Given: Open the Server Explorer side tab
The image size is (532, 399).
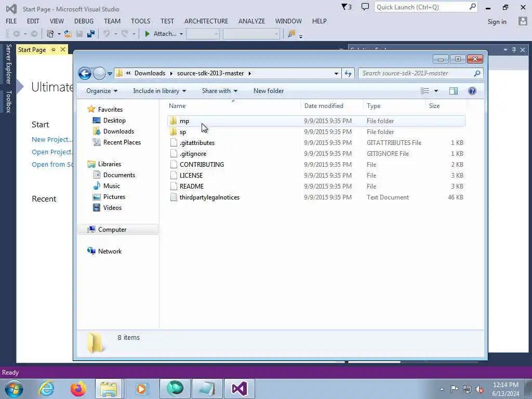Looking at the screenshot, I should 8,64.
